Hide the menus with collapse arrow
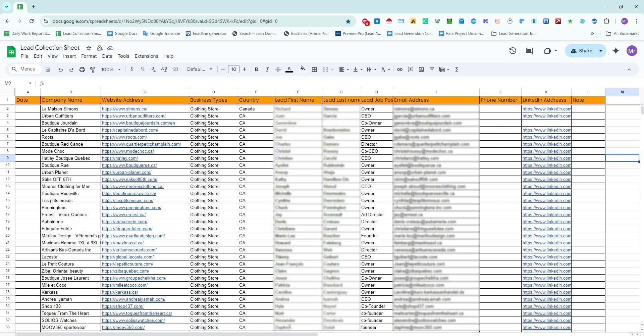The image size is (644, 336). click(629, 69)
